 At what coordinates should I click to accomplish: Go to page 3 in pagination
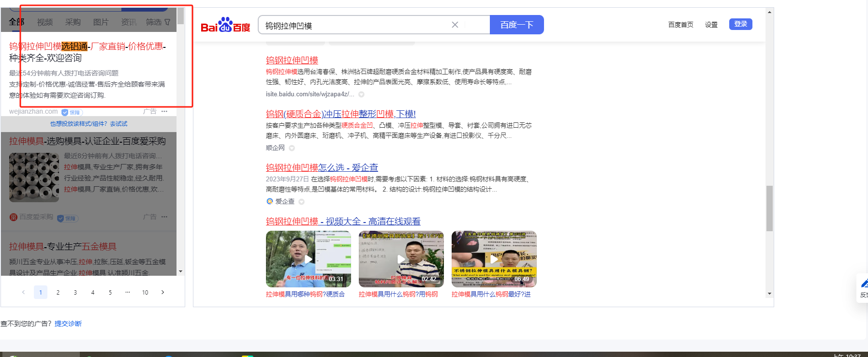tap(75, 292)
